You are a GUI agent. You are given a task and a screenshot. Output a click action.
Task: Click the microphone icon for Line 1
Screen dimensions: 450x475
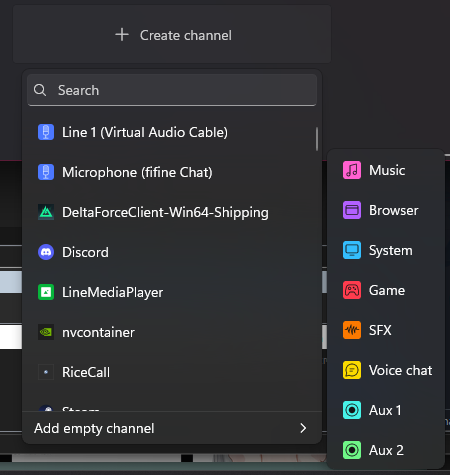point(46,132)
